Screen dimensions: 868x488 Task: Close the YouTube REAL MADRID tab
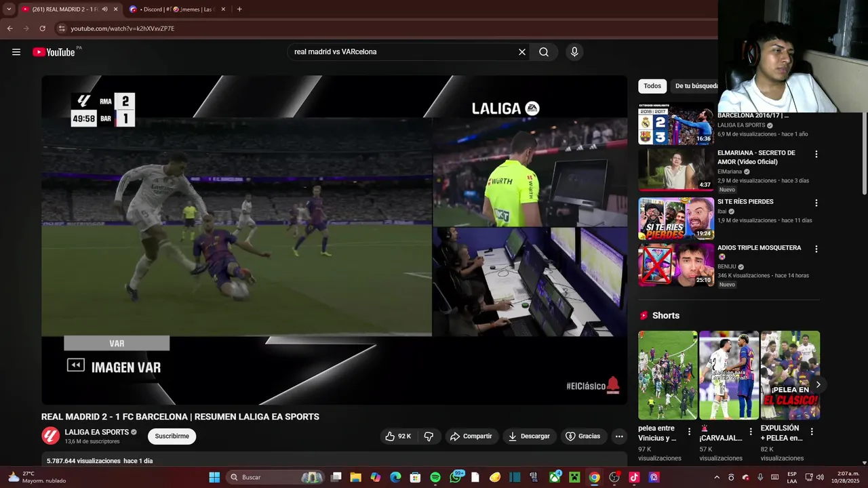(x=116, y=9)
